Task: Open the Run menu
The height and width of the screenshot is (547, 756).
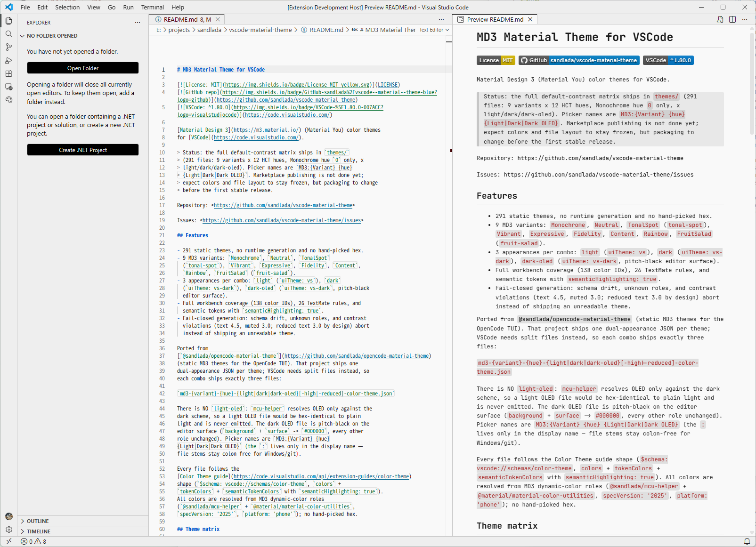Action: 128,7
